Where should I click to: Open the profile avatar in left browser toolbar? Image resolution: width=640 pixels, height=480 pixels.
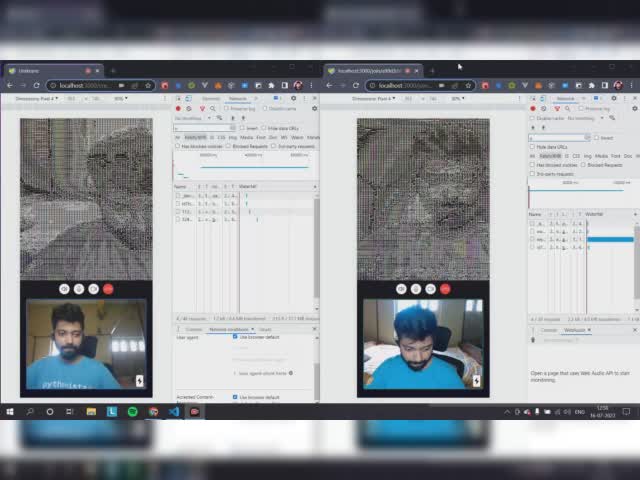298,85
